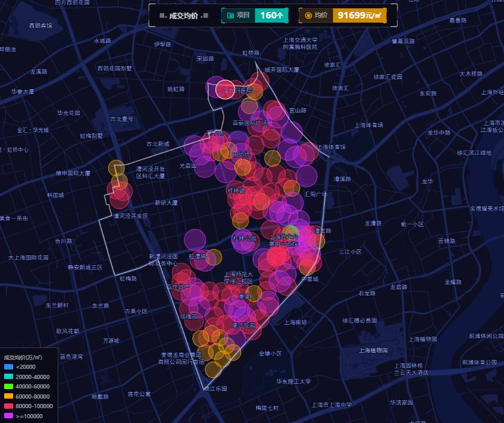Click the 项目 label in header

[243, 15]
